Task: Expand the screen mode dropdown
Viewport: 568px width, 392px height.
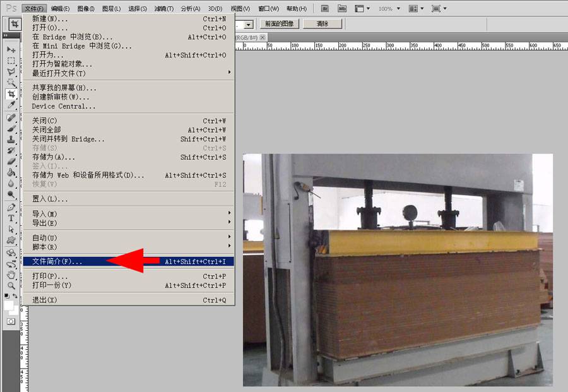Action: pyautogui.click(x=439, y=8)
